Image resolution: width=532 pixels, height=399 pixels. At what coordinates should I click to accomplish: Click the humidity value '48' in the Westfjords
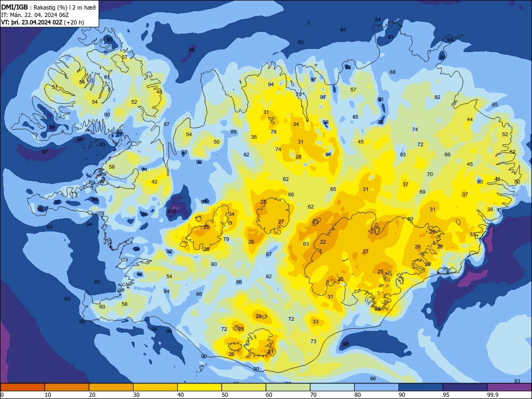[x=159, y=92]
